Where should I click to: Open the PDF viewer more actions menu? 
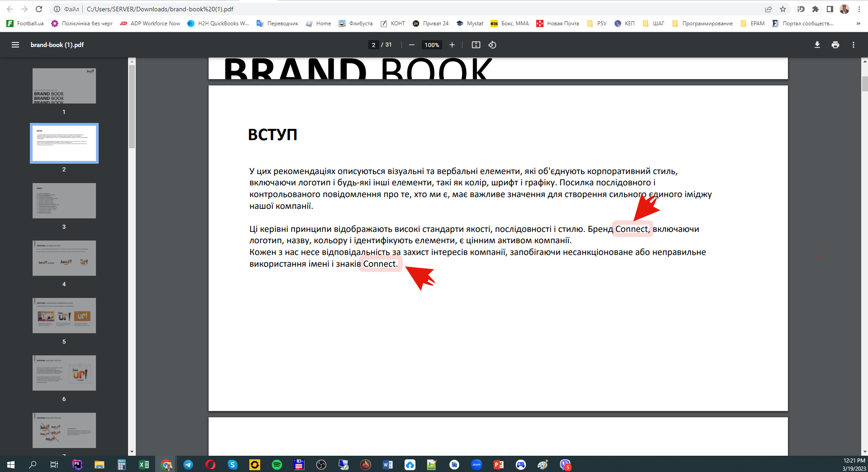pyautogui.click(x=854, y=45)
